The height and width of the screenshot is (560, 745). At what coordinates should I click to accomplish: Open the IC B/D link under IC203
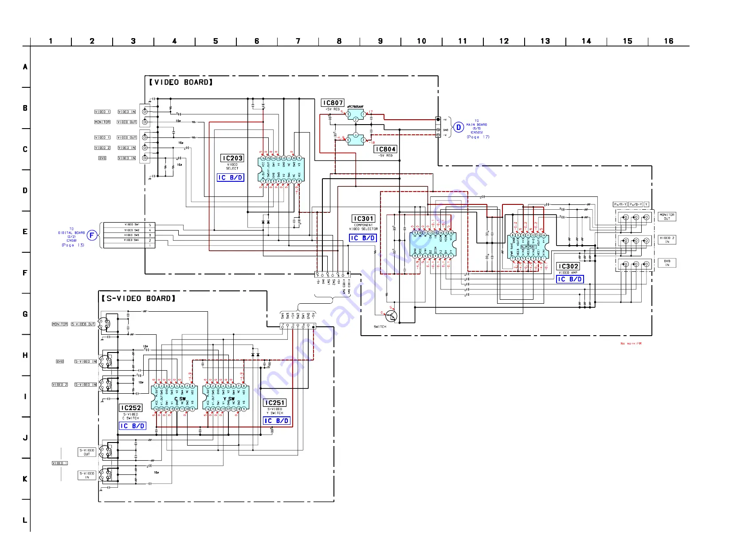click(231, 178)
